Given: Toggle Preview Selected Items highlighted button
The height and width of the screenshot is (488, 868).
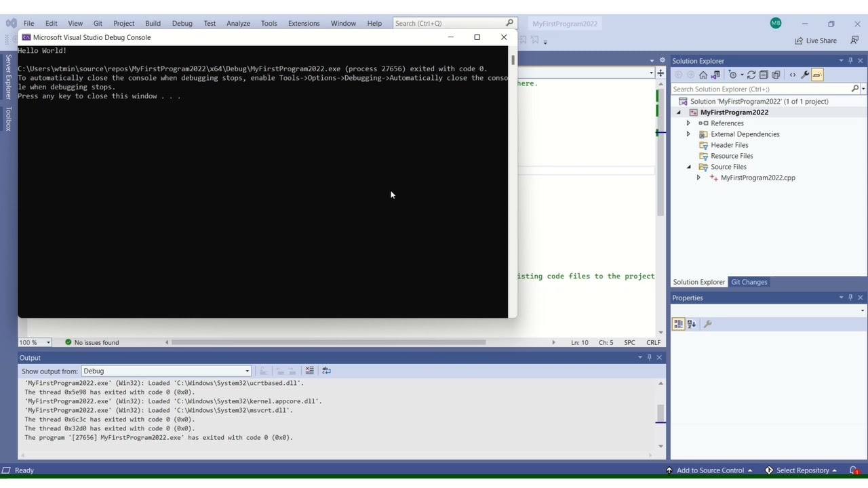Looking at the screenshot, I should [x=817, y=75].
